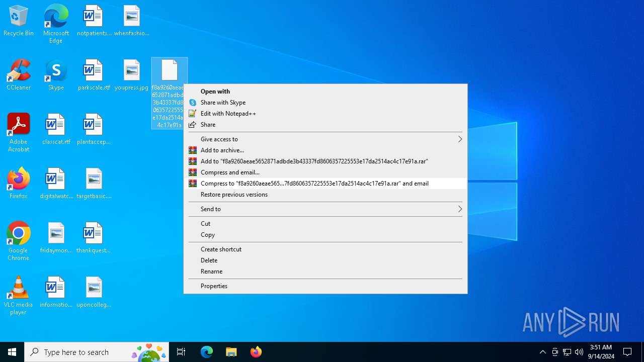Image resolution: width=644 pixels, height=362 pixels.
Task: Open Properties from the context menu
Action: coord(325,286)
